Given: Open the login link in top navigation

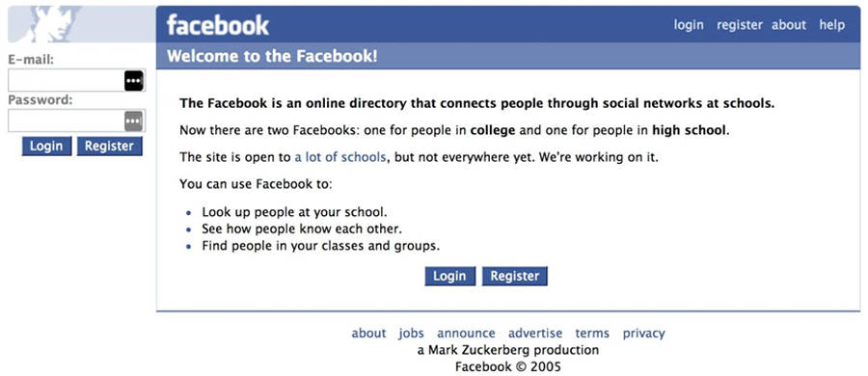Looking at the screenshot, I should tap(689, 25).
